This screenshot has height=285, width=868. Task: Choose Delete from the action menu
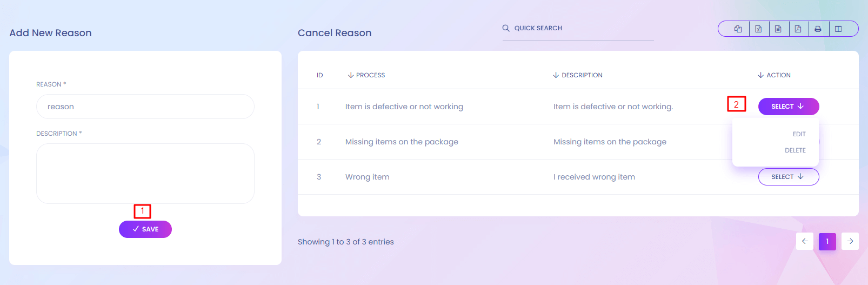point(795,150)
